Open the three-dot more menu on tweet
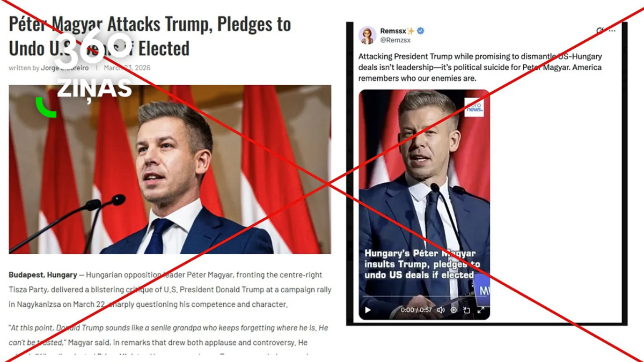This screenshot has height=362, width=644. [x=612, y=31]
